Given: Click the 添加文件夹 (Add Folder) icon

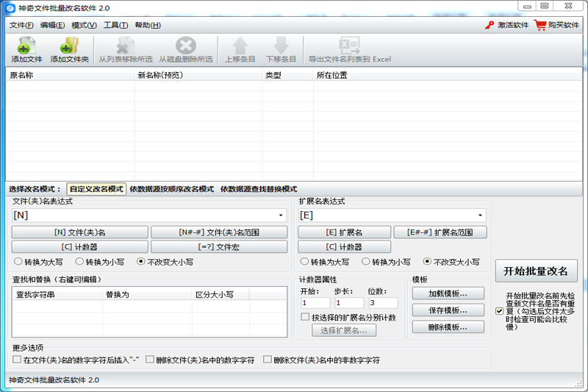Looking at the screenshot, I should coord(69,46).
